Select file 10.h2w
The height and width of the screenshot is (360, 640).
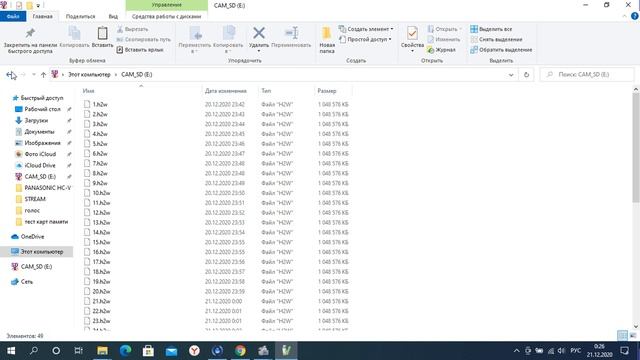[97, 193]
